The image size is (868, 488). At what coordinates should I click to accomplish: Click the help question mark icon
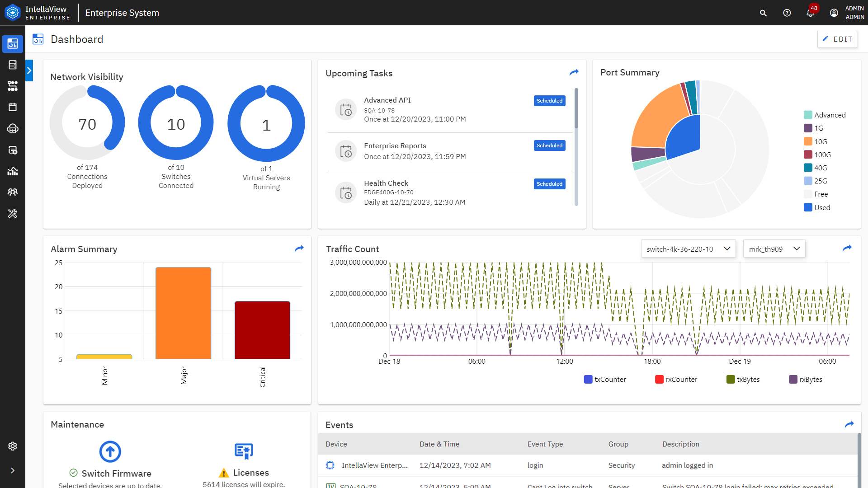point(785,13)
